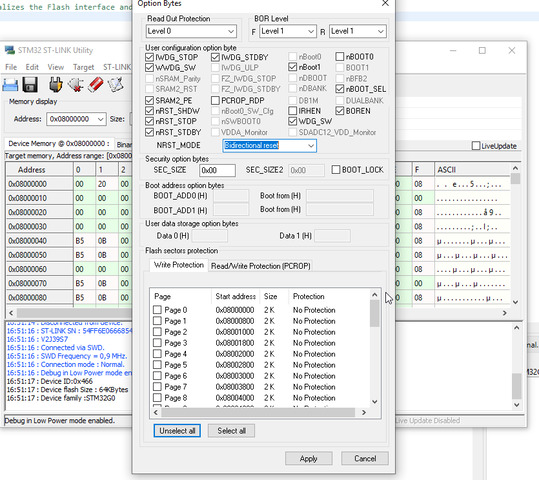Viewport: 539px width, 480px height.
Task: Check the Page 3 write protection box
Action: pyautogui.click(x=157, y=343)
